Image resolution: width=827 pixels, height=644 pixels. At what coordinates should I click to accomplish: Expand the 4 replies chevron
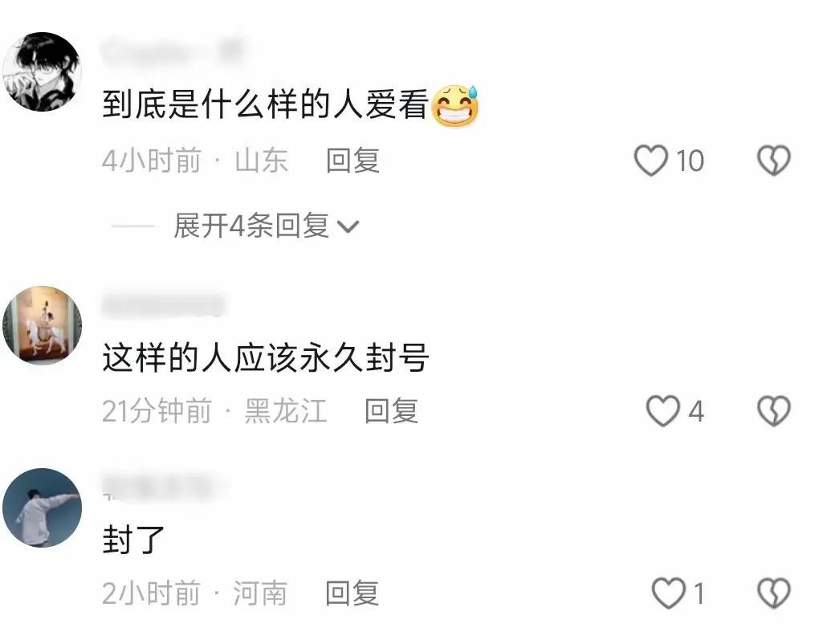(348, 226)
